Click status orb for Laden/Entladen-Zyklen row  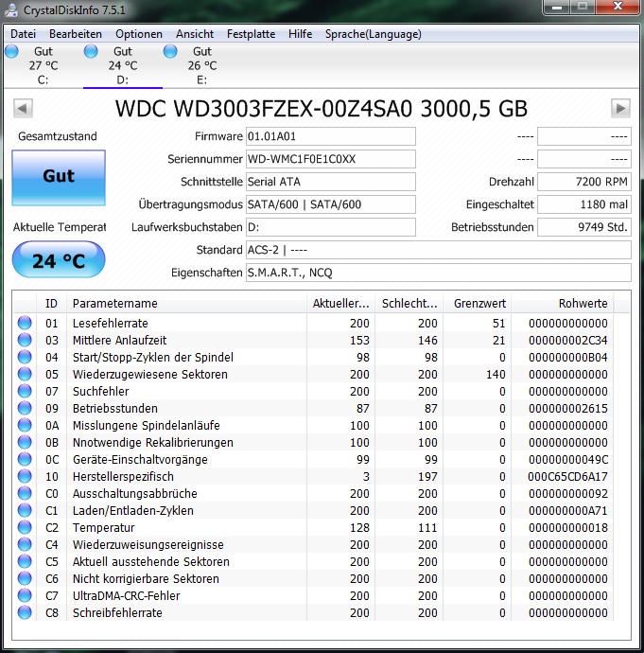click(25, 511)
